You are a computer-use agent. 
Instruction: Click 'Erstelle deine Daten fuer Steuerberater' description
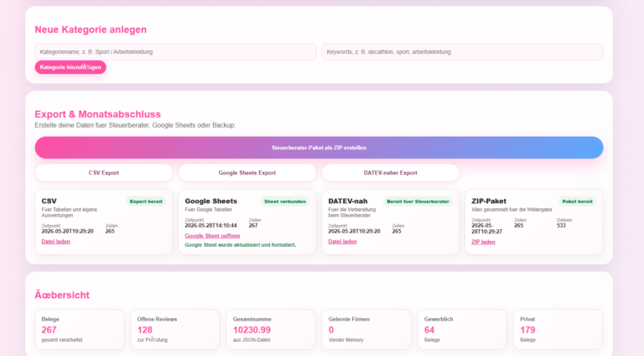(135, 125)
